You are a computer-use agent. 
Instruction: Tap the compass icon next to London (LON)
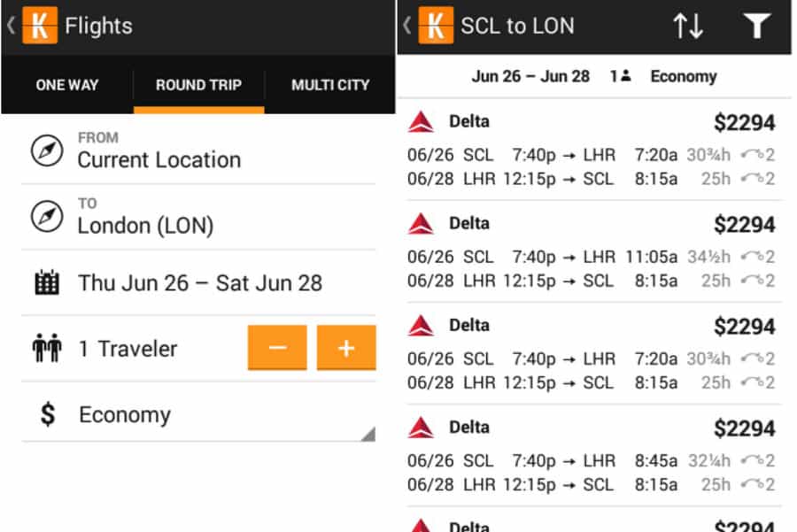click(x=47, y=216)
